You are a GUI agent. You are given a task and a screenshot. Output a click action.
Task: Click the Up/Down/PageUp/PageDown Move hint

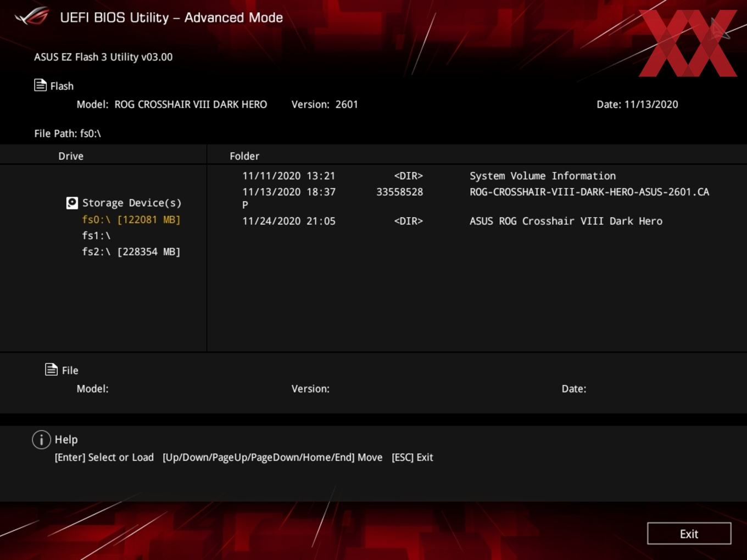(x=272, y=457)
